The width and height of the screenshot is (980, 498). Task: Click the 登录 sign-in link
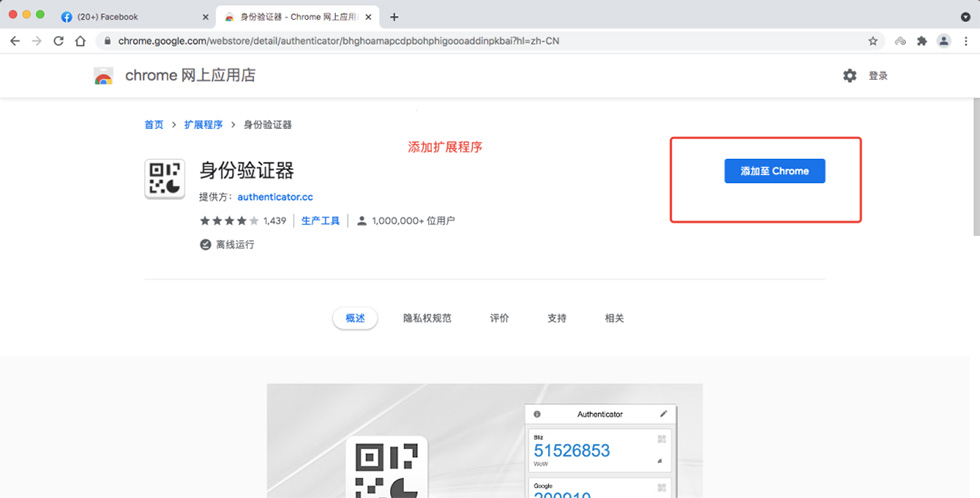click(878, 76)
